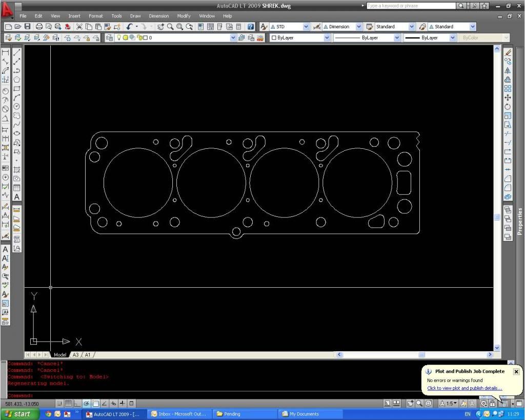Open the Pending folder taskbar button
The height and width of the screenshot is (420, 525).
[x=245, y=414]
